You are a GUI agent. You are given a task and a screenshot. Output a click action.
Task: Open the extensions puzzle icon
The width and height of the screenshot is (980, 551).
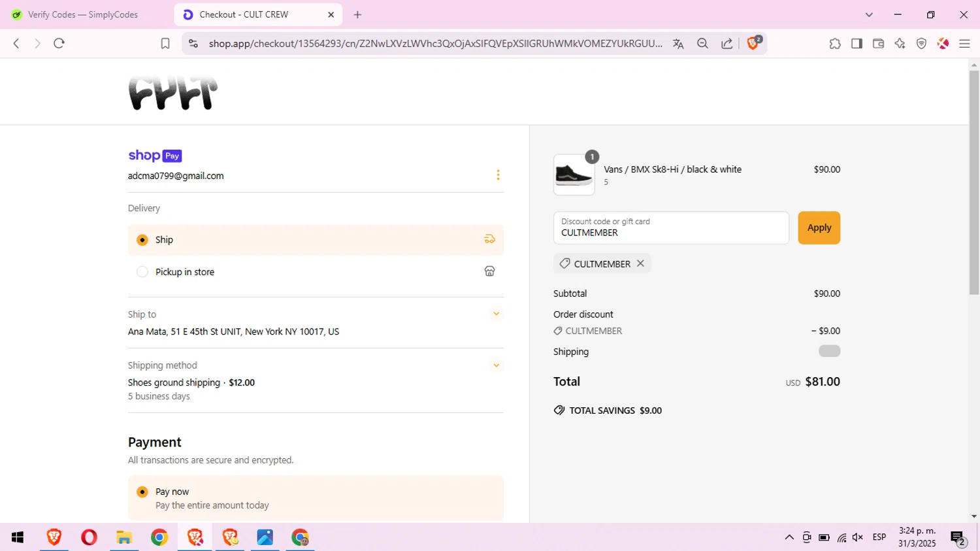coord(835,43)
